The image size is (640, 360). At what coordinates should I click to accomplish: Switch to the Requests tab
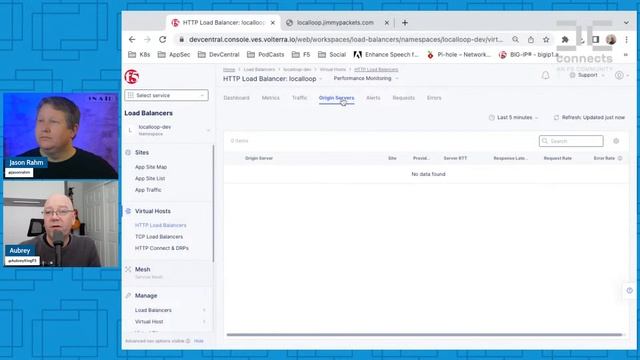[x=404, y=98]
